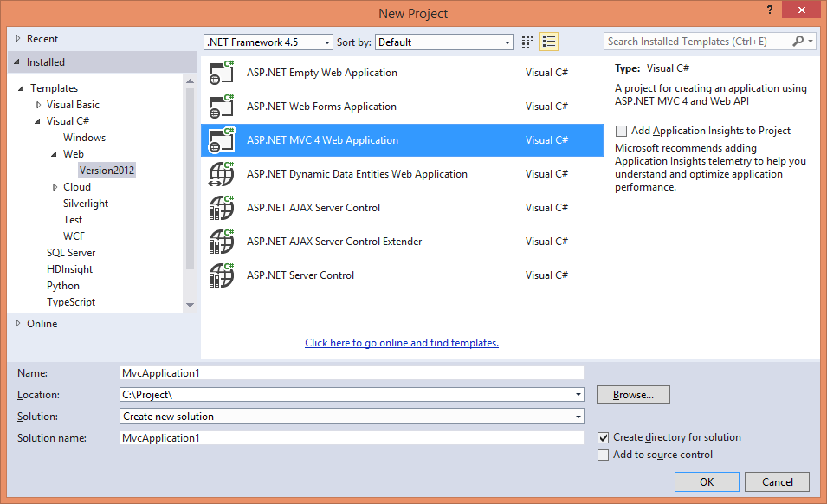
Task: Click the Name input field
Action: [x=352, y=372]
